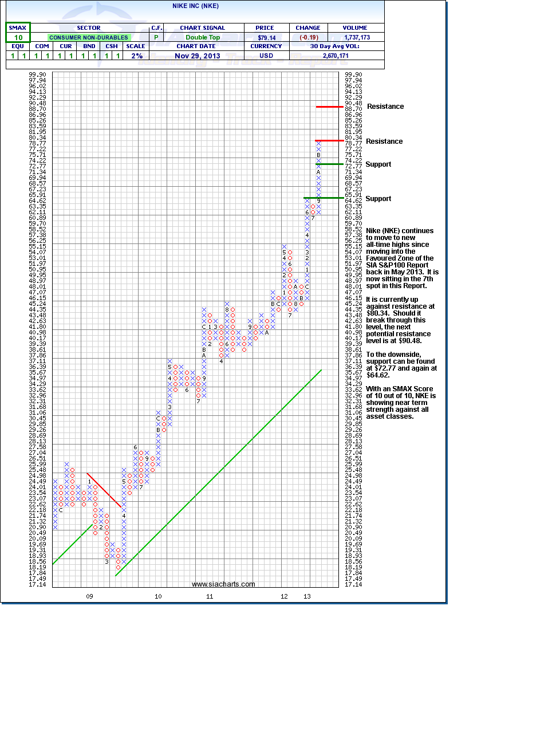Image resolution: width=560 pixels, height=755 pixels.
Task: Click the green CONSUMER NON-DURABLES sector cell
Action: (x=89, y=38)
